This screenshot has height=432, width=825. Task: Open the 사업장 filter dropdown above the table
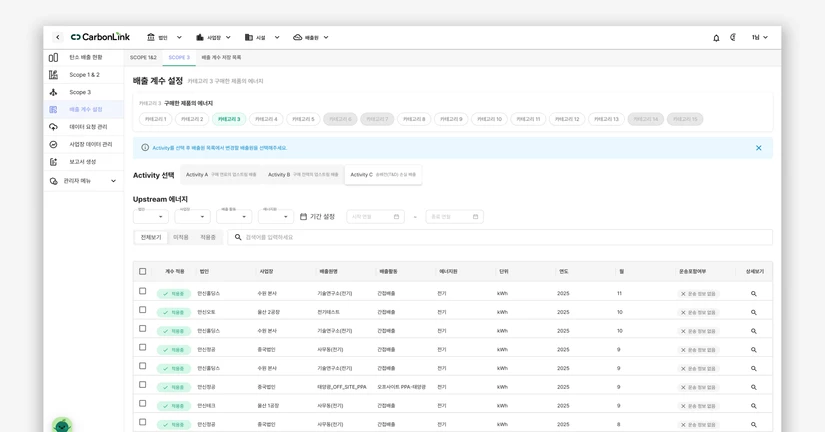tap(193, 216)
